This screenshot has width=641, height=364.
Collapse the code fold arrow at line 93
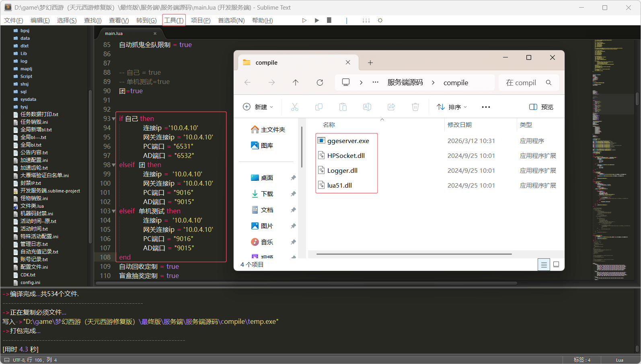pos(114,119)
